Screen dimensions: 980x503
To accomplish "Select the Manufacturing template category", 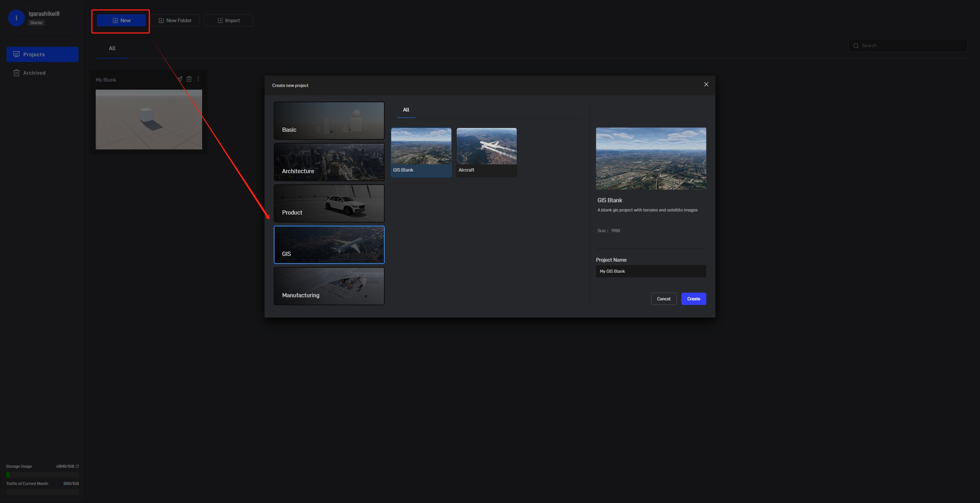I will tap(329, 286).
